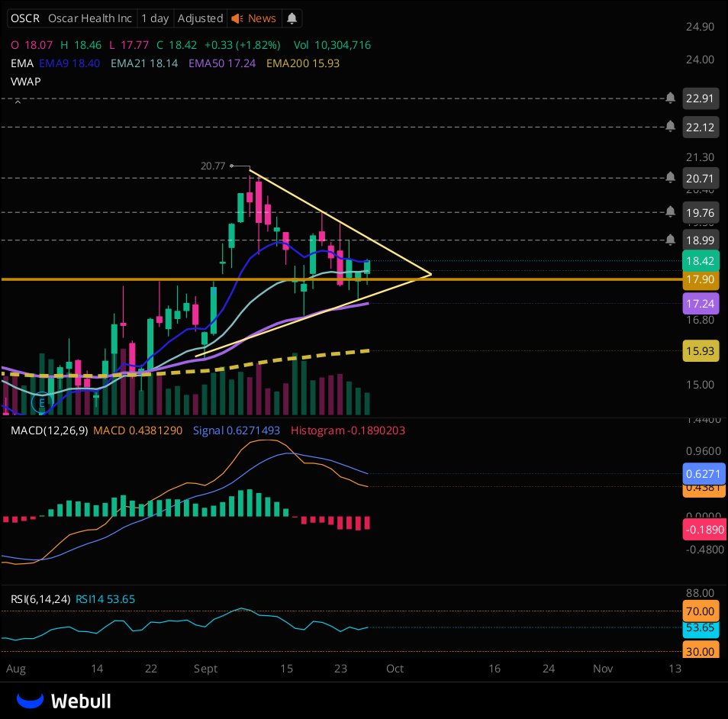Toggle the Adjusted price setting
This screenshot has height=719, width=728.
[x=200, y=18]
